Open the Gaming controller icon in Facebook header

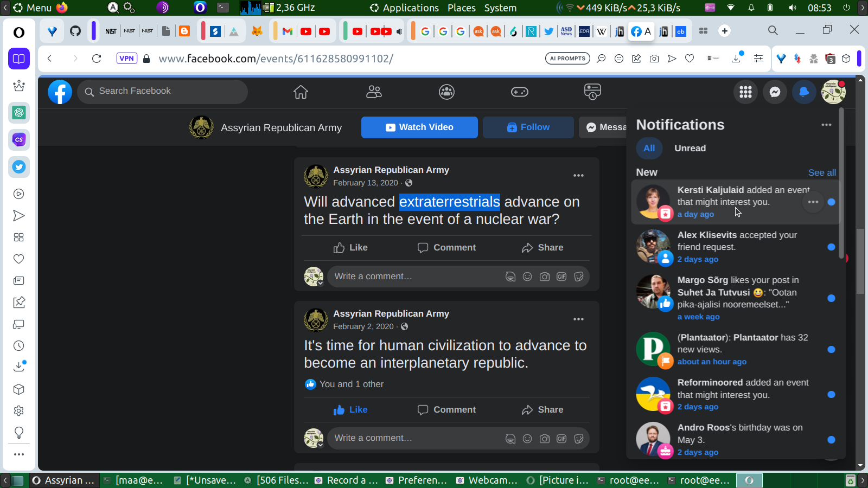click(520, 92)
